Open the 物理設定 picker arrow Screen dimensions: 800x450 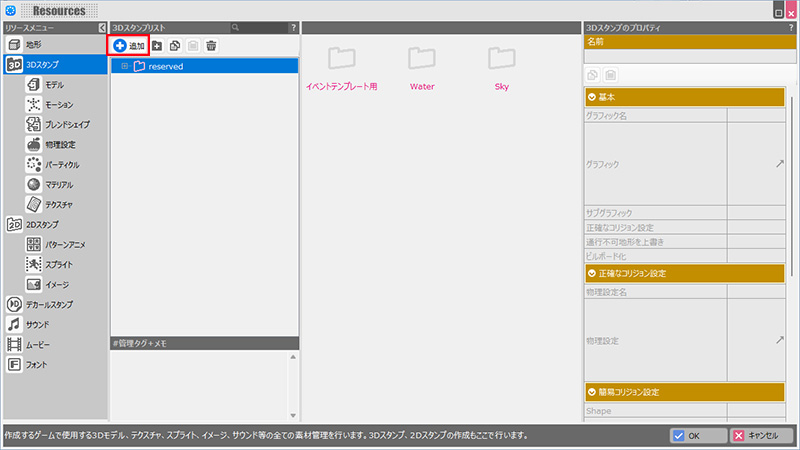(780, 340)
